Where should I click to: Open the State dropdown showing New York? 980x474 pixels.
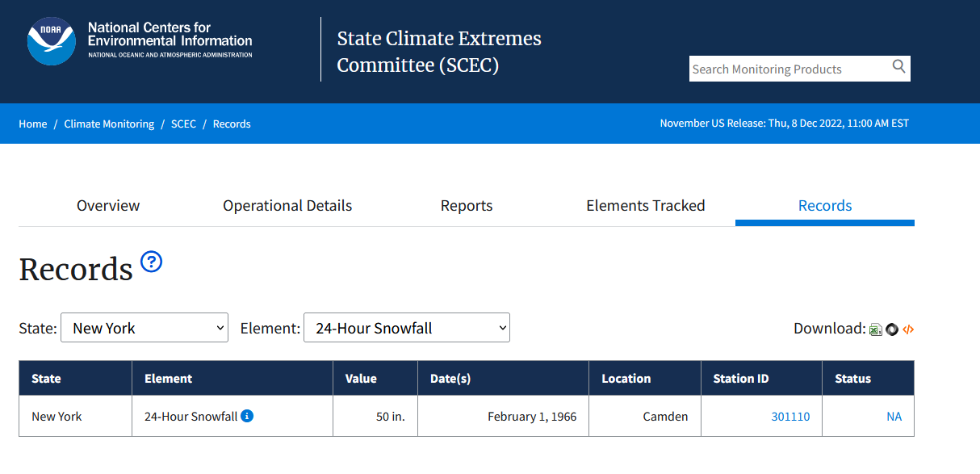point(144,327)
